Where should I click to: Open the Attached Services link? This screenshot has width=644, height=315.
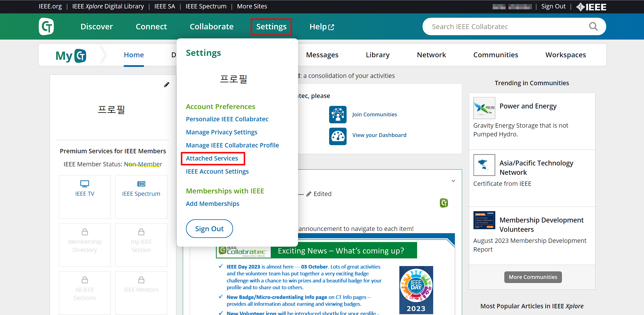[212, 158]
